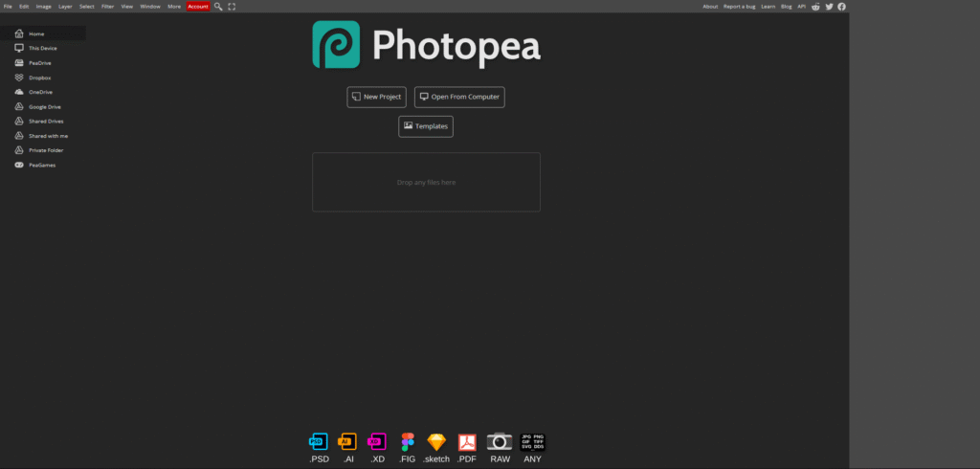This screenshot has height=469, width=980.
Task: Open the Templates button
Action: (x=426, y=125)
